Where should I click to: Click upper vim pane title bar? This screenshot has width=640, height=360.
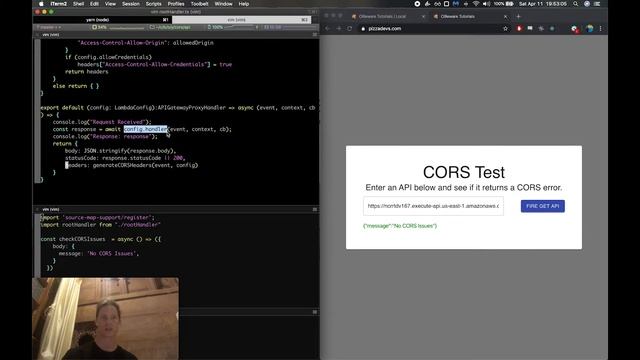pyautogui.click(x=176, y=35)
